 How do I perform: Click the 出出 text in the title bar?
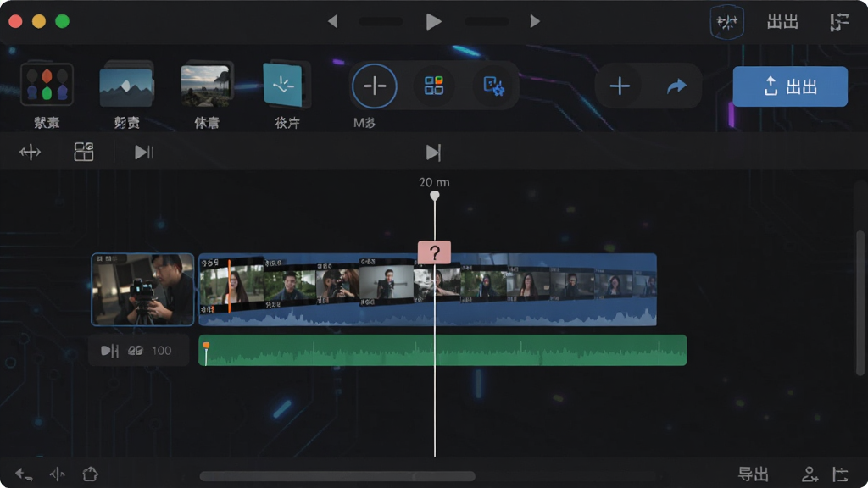coord(782,22)
